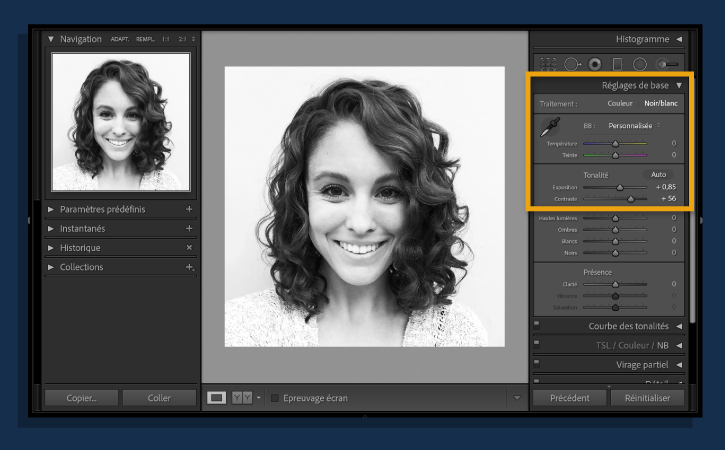This screenshot has height=450, width=725.
Task: Open toolbar content menu triangle
Action: (x=517, y=398)
